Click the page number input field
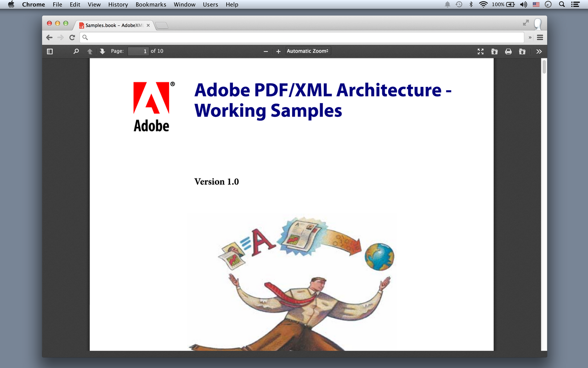The image size is (588, 368). pyautogui.click(x=138, y=51)
